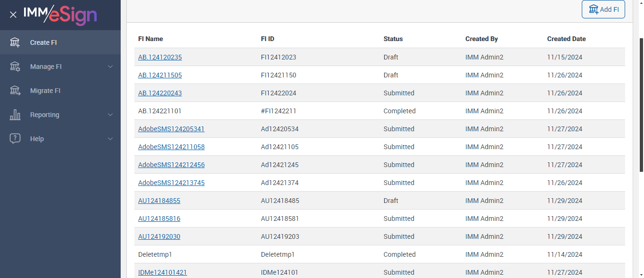Click the Create FI bank icon

click(x=15, y=42)
